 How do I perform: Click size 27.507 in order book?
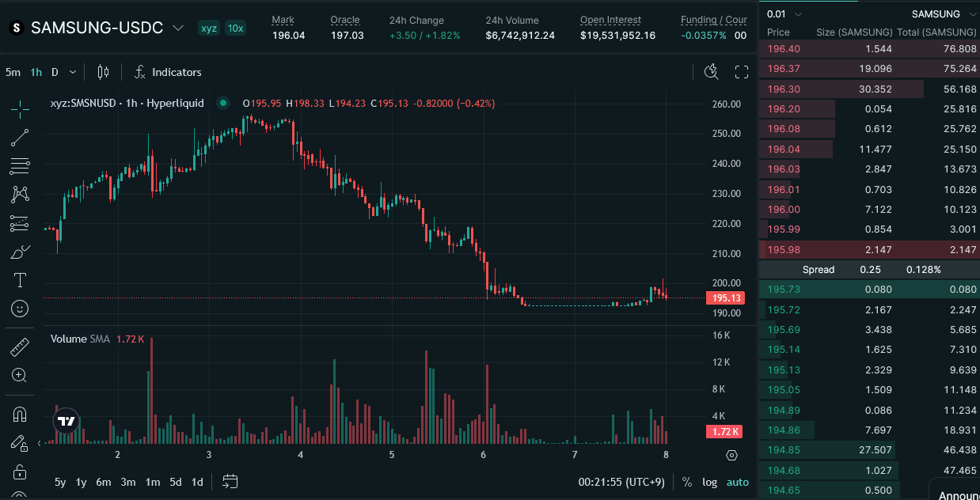point(876,450)
